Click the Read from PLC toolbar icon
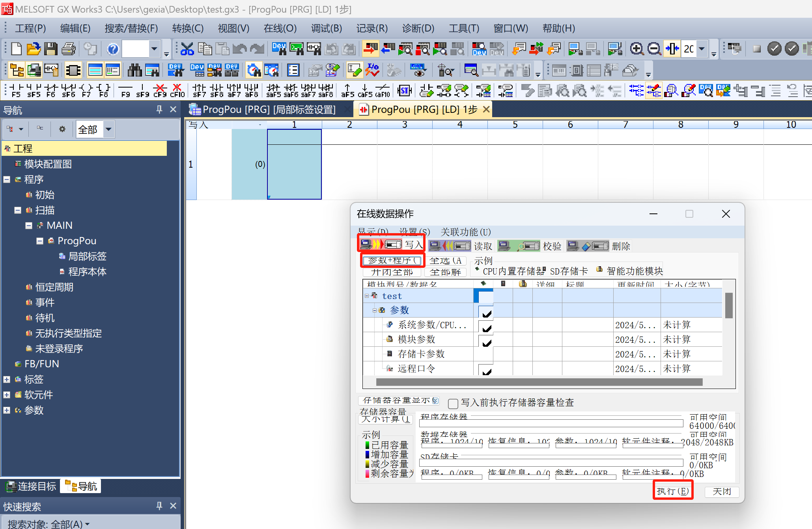The width and height of the screenshot is (812, 529). coord(388,49)
